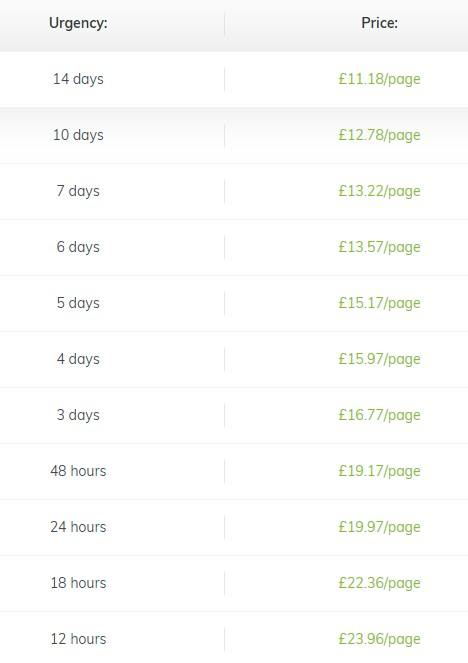
Task: Choose the £23.96/page price
Action: [x=379, y=640]
